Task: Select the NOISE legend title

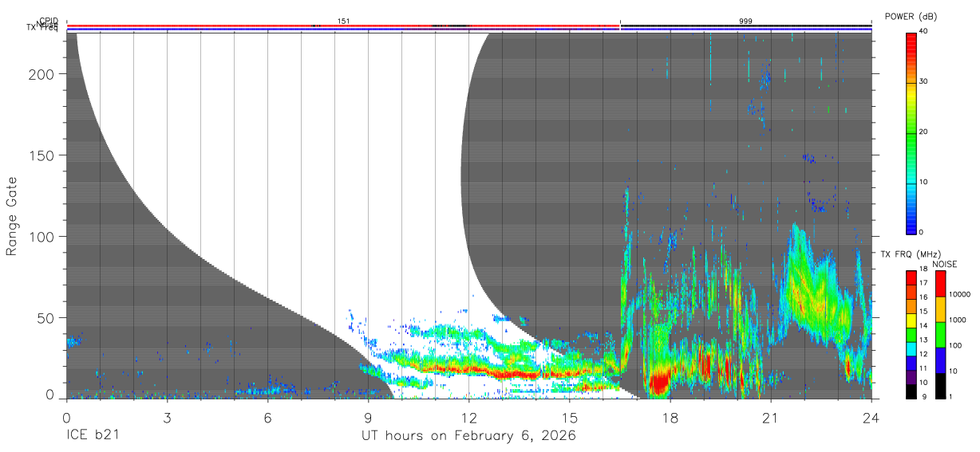Action: tap(944, 264)
